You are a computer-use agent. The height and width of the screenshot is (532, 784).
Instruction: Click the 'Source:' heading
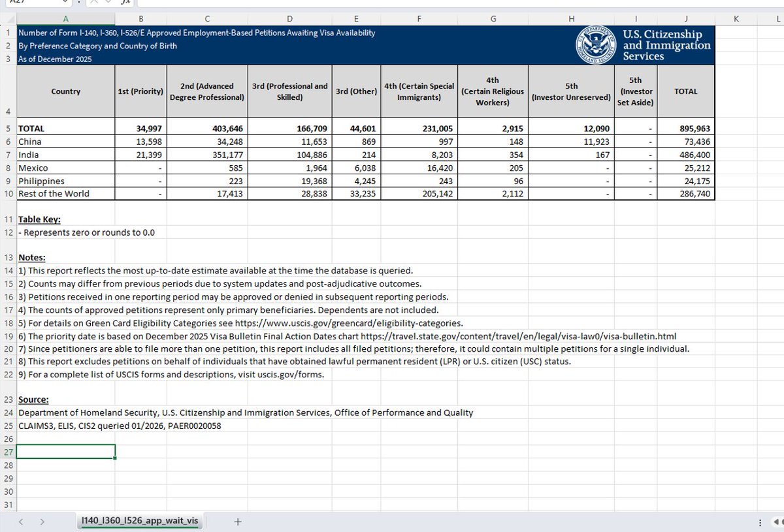[33, 400]
